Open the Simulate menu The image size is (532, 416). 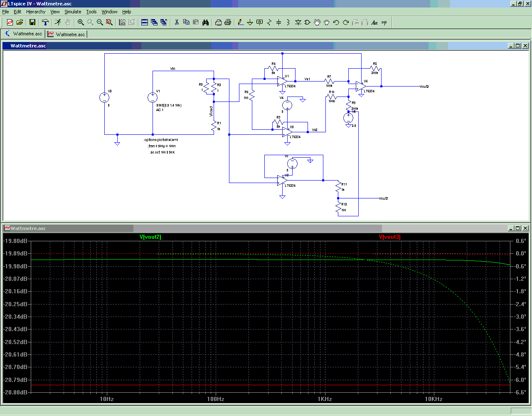[x=73, y=12]
